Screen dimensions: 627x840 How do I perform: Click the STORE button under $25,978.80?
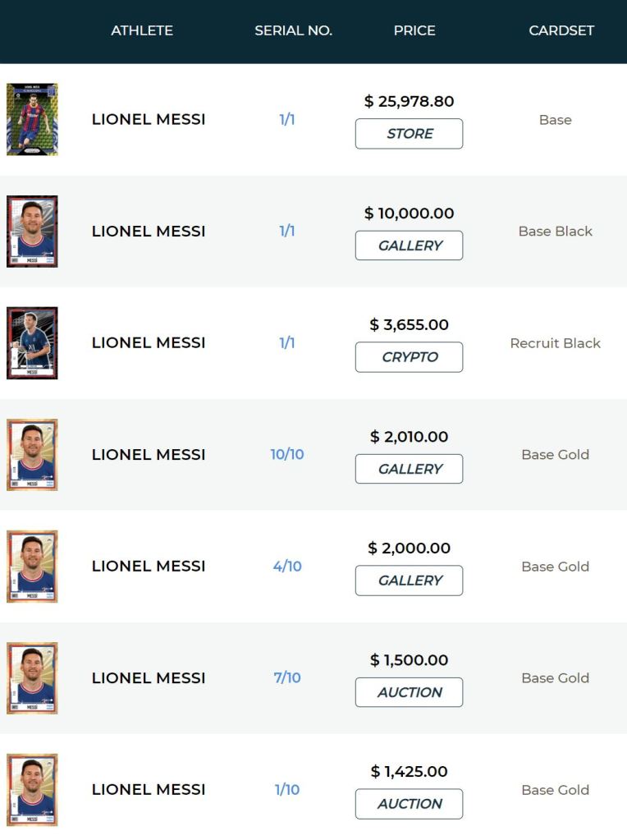409,134
